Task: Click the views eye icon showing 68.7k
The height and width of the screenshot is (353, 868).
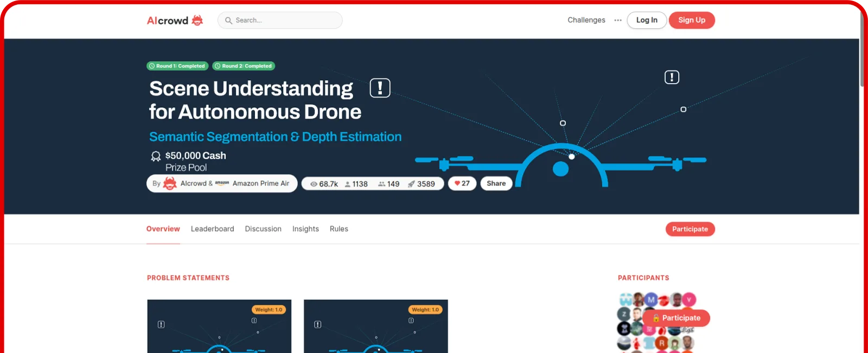Action: (314, 184)
